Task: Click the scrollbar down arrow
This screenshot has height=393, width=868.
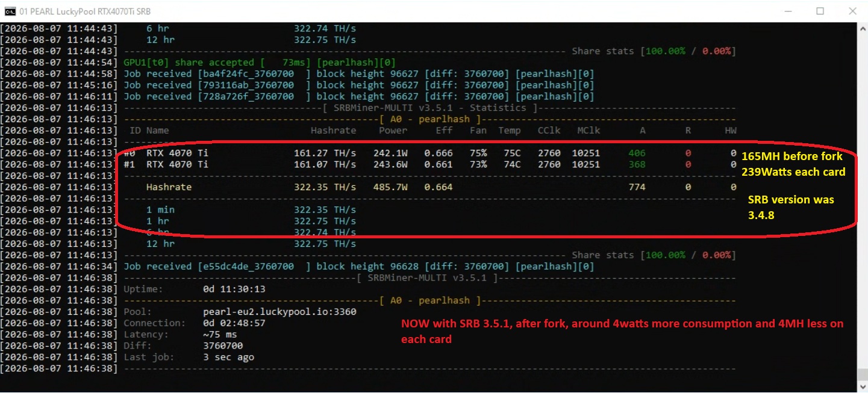Action: pyautogui.click(x=863, y=387)
